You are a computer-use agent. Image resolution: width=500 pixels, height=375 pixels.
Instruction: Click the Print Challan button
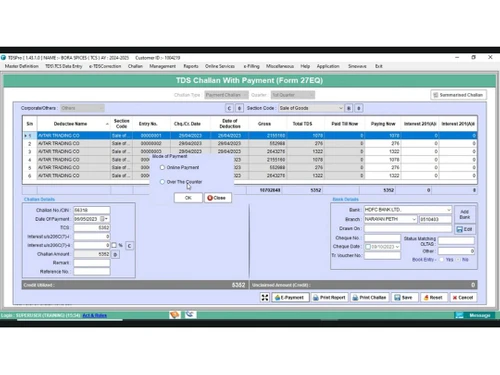pyautogui.click(x=369, y=297)
